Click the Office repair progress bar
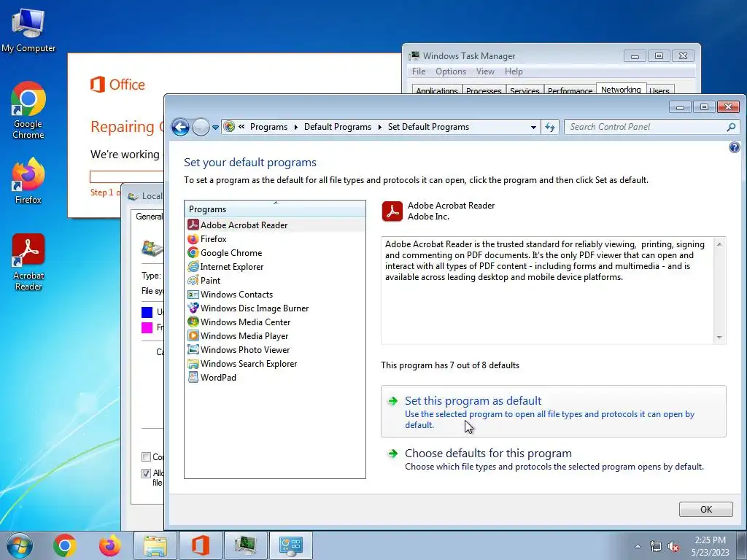This screenshot has width=747, height=560. point(127,176)
